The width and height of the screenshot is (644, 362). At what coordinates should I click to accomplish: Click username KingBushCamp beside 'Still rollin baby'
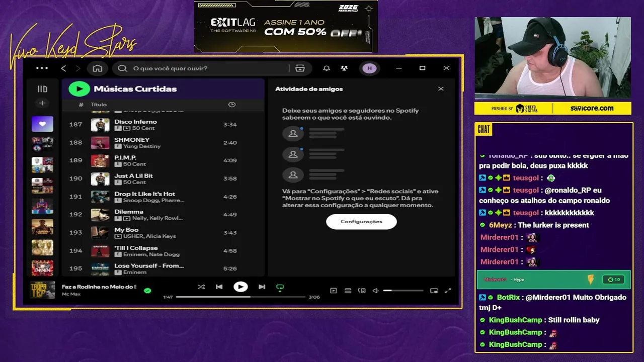point(515,320)
